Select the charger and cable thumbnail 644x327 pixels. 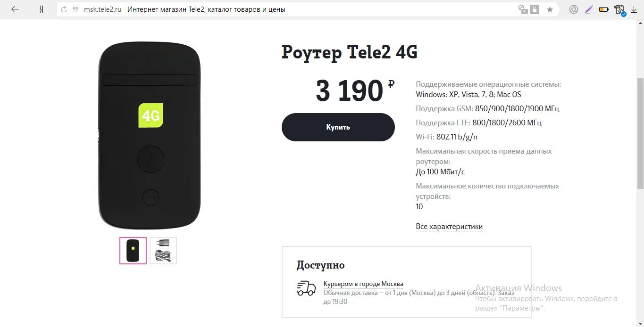163,251
